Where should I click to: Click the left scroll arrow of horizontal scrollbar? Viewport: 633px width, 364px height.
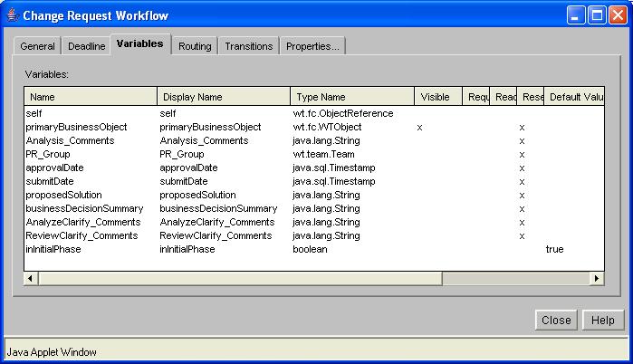[31, 278]
